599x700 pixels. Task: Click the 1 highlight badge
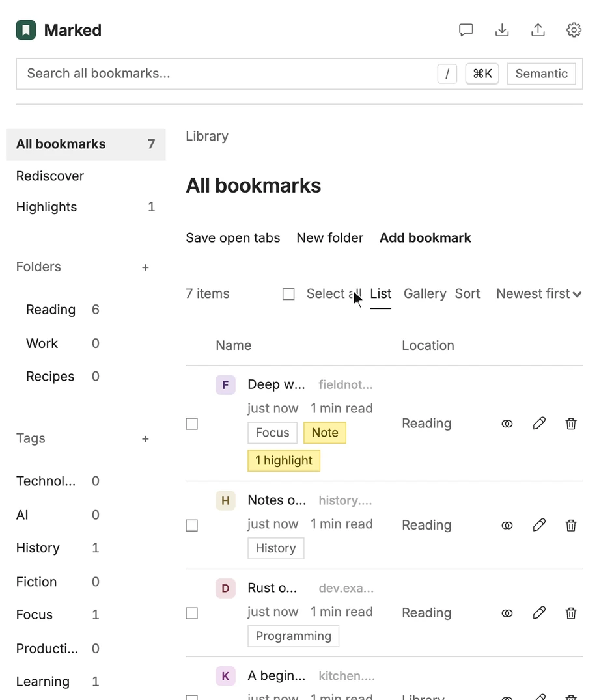(x=284, y=461)
